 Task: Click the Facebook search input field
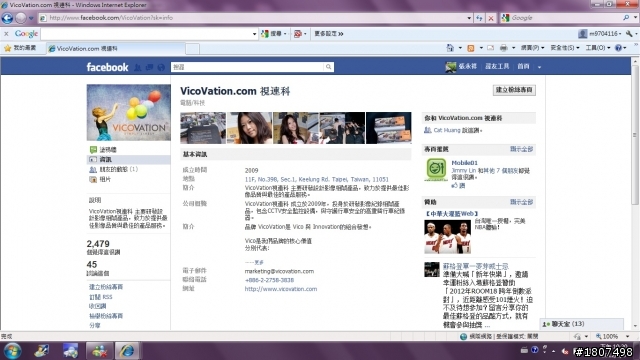[247, 67]
